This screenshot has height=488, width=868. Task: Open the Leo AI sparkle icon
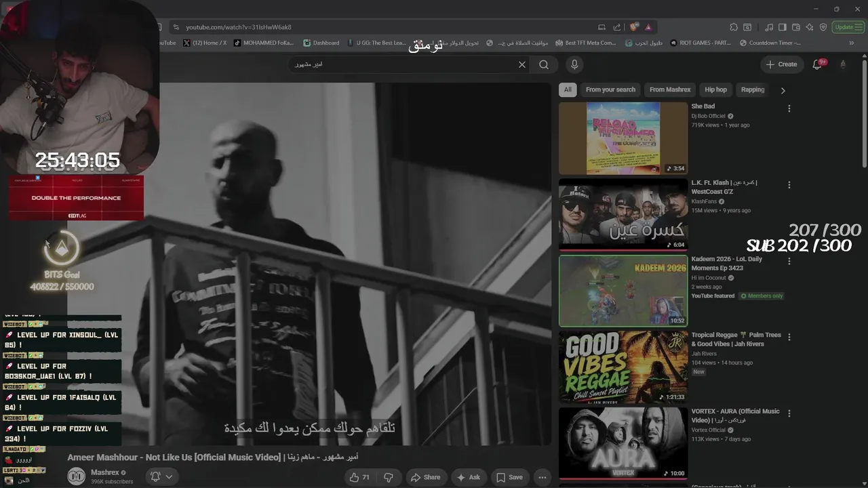pyautogui.click(x=810, y=27)
